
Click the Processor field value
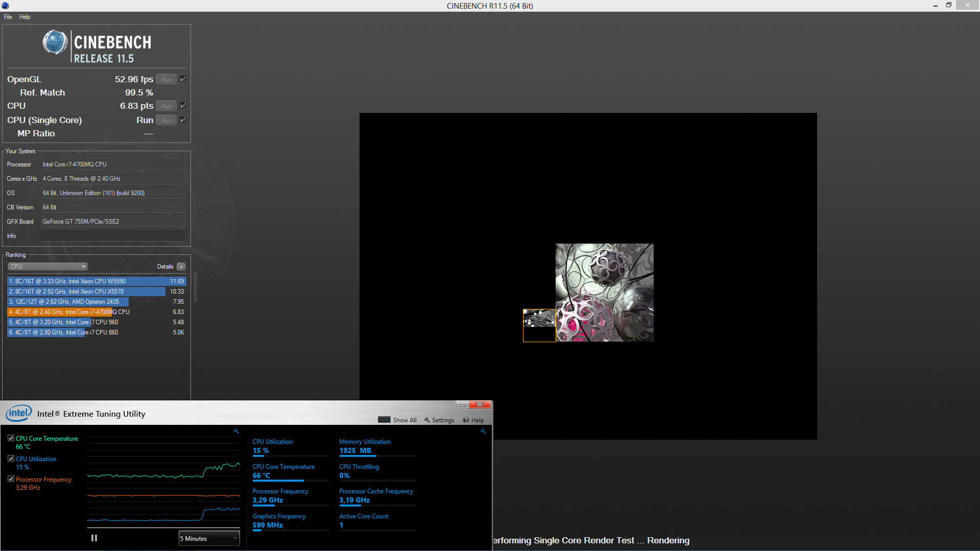click(112, 164)
